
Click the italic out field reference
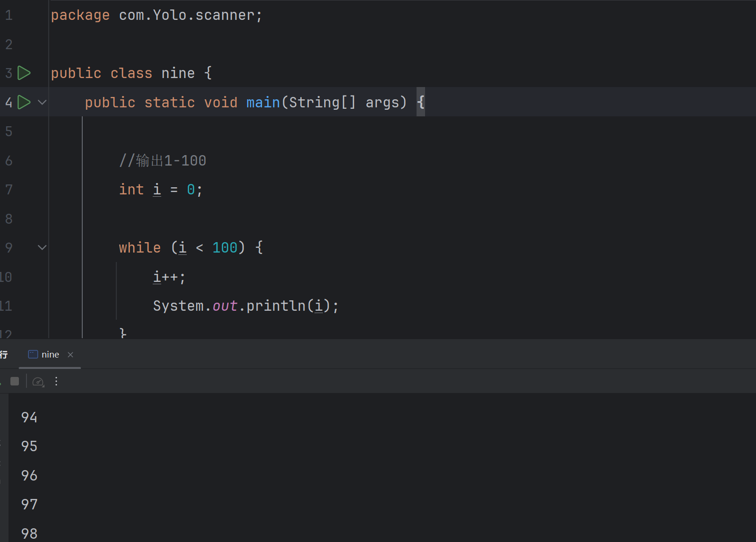pos(225,306)
